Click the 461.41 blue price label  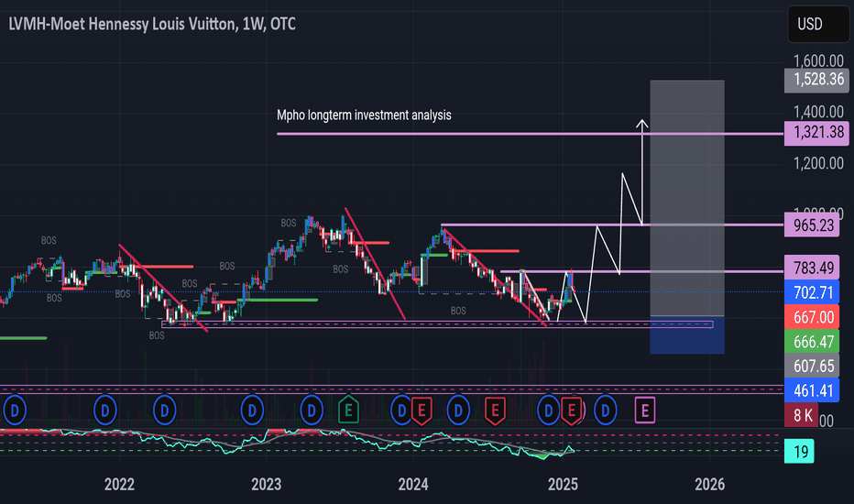pos(812,390)
